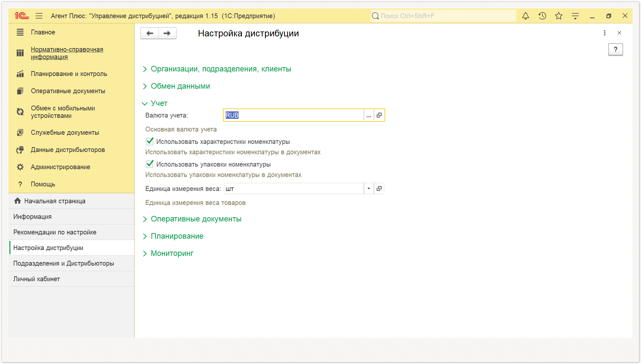The image size is (641, 364).
Task: Click the search field Поиск Ctrl+Shift+F
Action: pyautogui.click(x=443, y=16)
